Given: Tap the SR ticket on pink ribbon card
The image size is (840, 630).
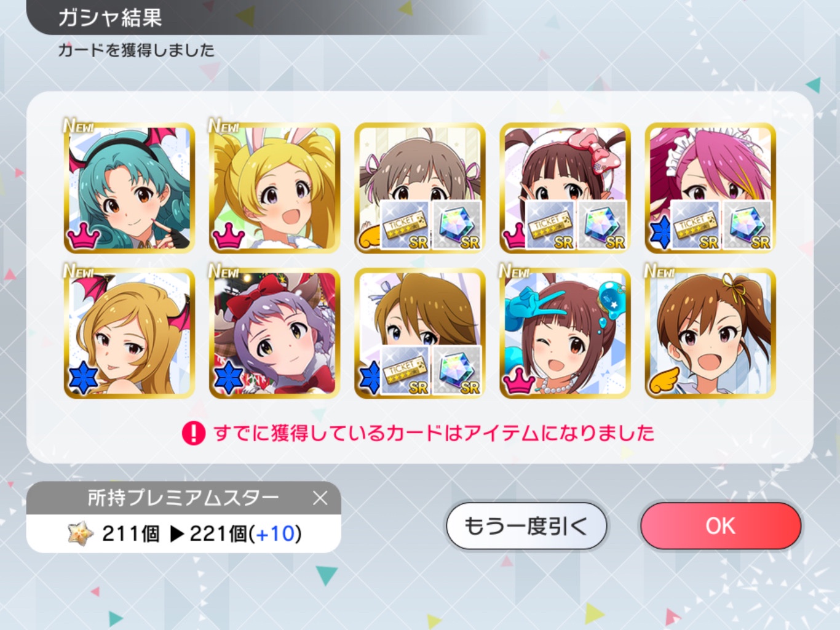Looking at the screenshot, I should tap(550, 225).
